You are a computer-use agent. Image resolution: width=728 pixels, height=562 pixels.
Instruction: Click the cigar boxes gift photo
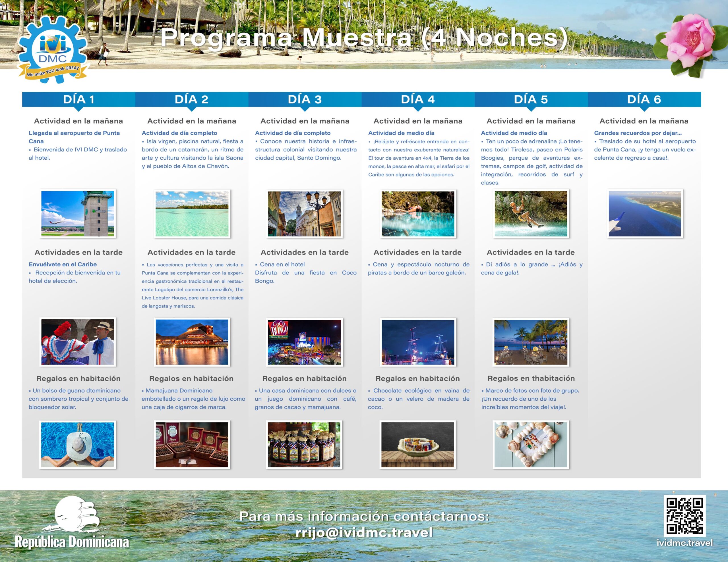(x=192, y=445)
